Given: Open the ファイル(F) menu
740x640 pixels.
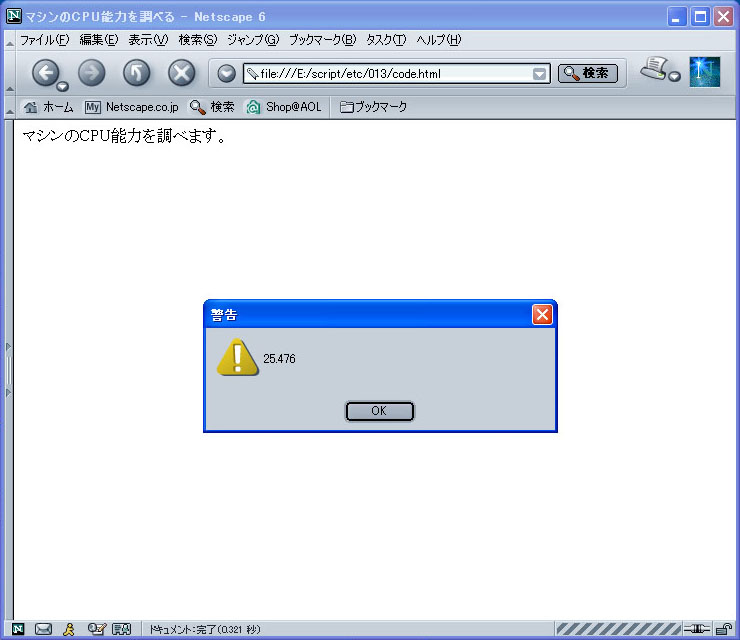Looking at the screenshot, I should pyautogui.click(x=44, y=40).
